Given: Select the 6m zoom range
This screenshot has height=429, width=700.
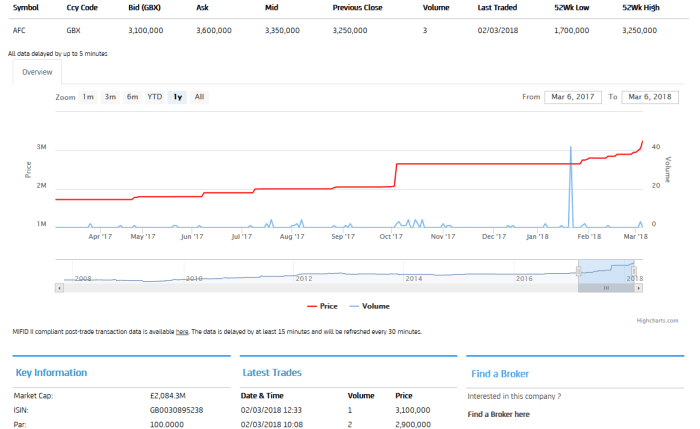Looking at the screenshot, I should point(132,97).
